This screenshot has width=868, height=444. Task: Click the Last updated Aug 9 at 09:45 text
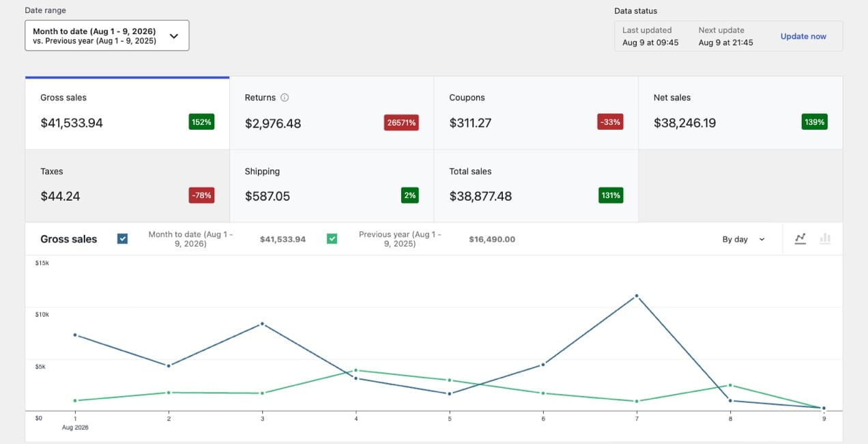650,36
